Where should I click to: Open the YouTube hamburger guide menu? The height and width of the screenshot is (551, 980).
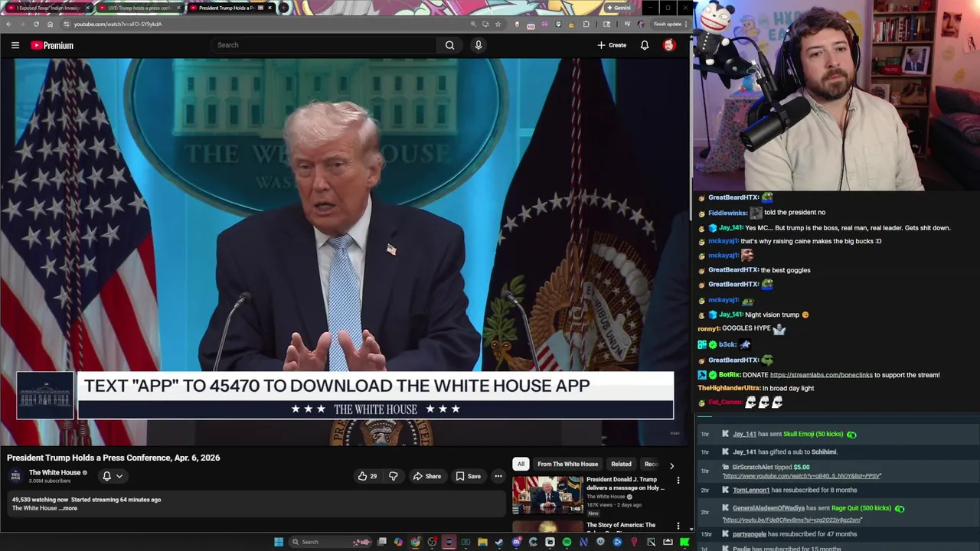(15, 45)
